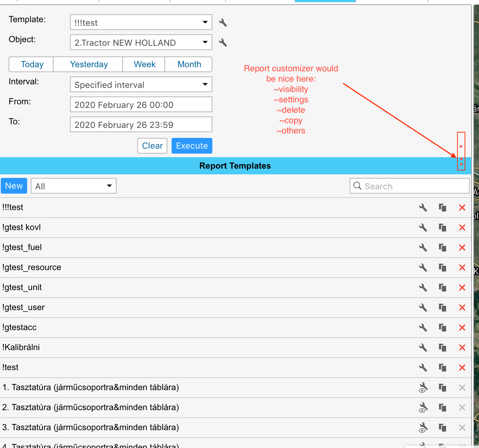This screenshot has height=448, width=479.
Task: Copy the !gtest kovl template
Action: tap(443, 228)
